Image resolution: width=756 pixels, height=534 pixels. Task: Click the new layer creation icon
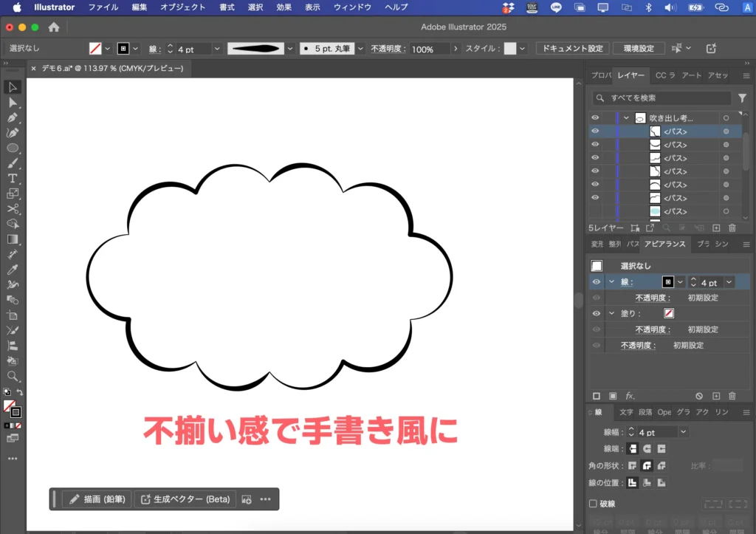tap(716, 227)
